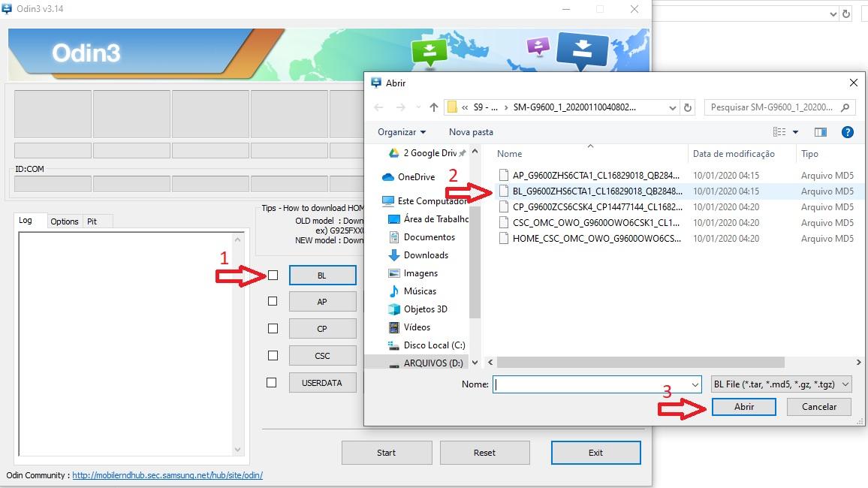Click the blue Help question mark icon

(847, 131)
